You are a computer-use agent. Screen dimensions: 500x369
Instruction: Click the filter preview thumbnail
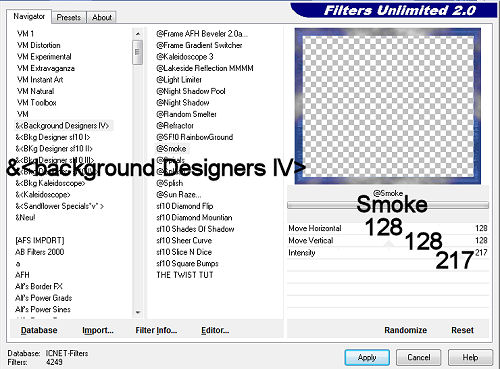(388, 106)
